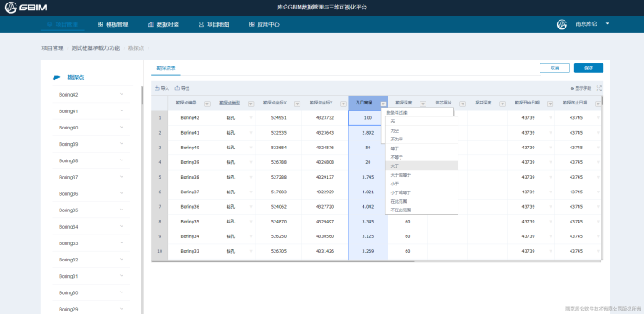Select row header number 10
Image resolution: width=644 pixels, height=314 pixels.
coord(160,251)
